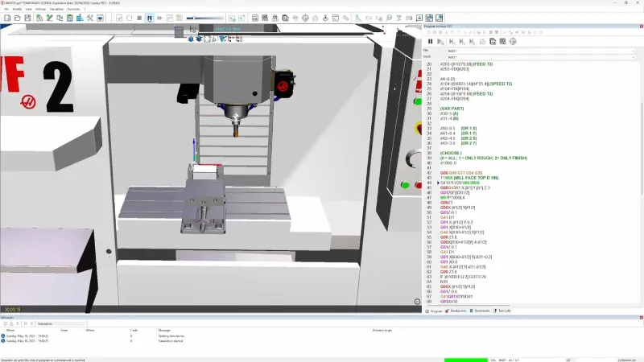Click the New file icon in the toolbar
The height and width of the screenshot is (362, 644).
point(7,18)
